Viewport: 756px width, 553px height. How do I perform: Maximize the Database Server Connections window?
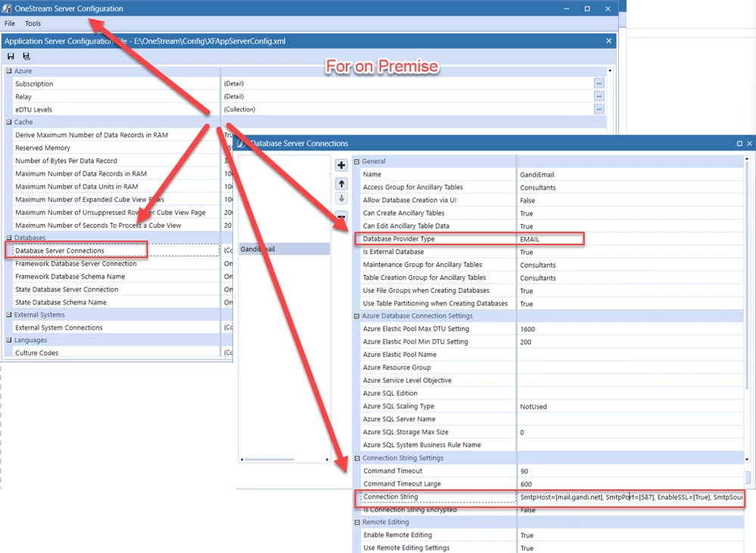pyautogui.click(x=739, y=144)
